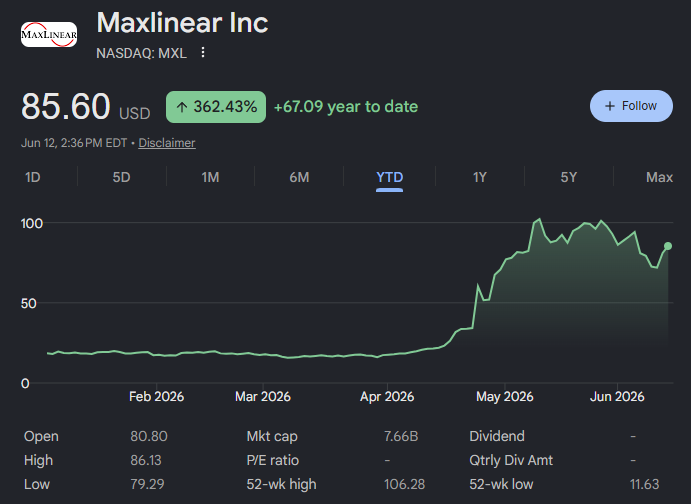Click the Open value 80.80
691x504 pixels.
[x=149, y=436]
